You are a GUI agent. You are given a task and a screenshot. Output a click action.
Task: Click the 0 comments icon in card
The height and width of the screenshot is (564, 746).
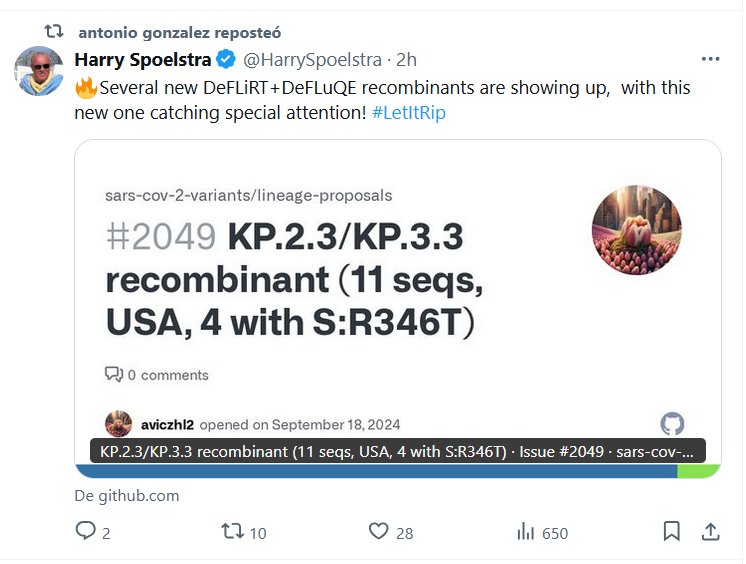(x=113, y=375)
